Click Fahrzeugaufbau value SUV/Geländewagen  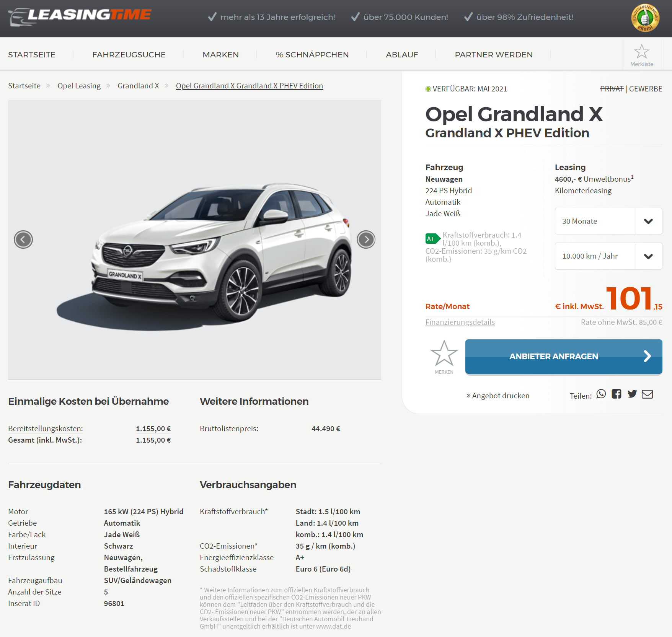(x=138, y=580)
